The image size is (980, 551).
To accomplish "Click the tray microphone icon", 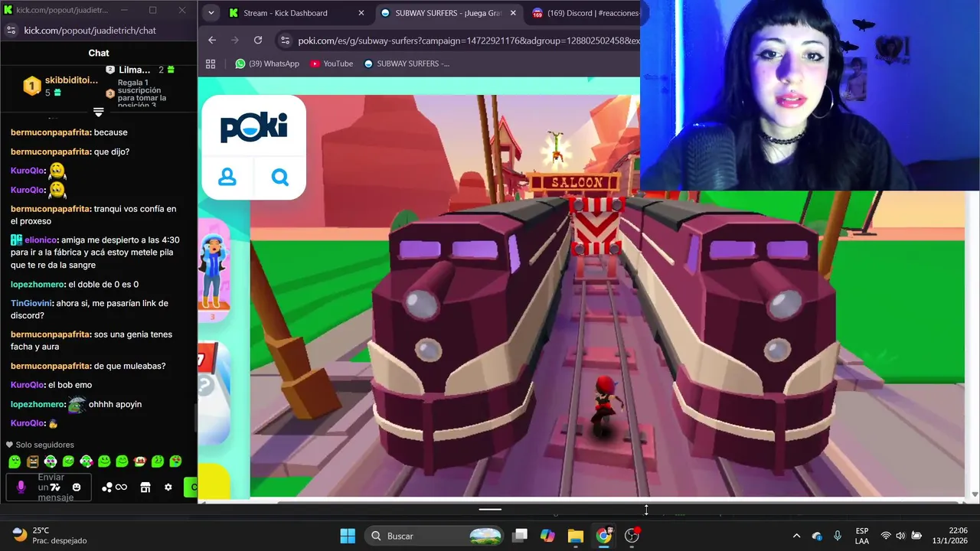I will click(x=838, y=536).
